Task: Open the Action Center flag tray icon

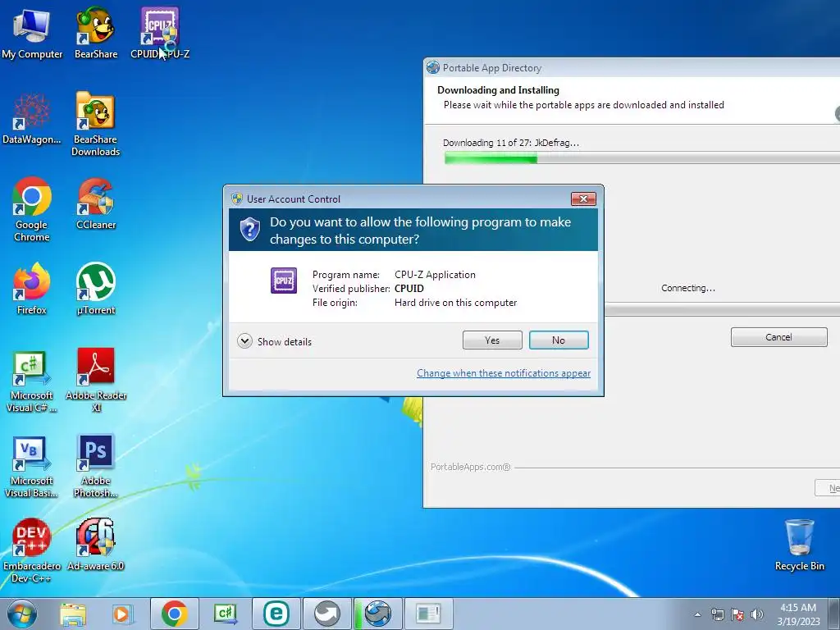Action: tap(737, 614)
